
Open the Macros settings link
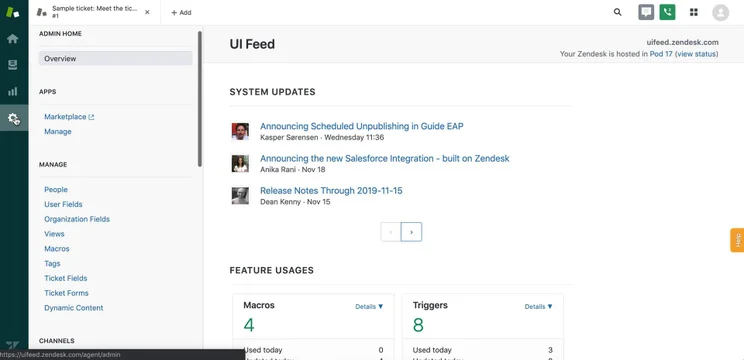tap(57, 249)
